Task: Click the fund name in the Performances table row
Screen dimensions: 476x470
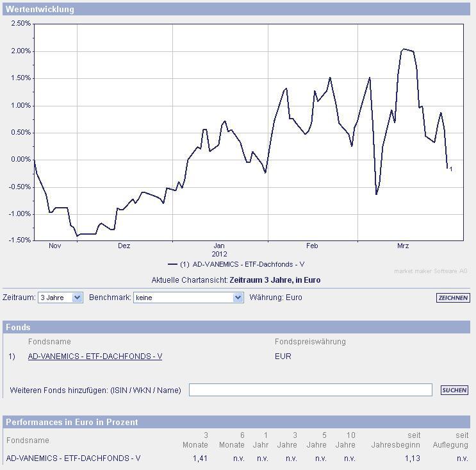Action: pyautogui.click(x=74, y=458)
